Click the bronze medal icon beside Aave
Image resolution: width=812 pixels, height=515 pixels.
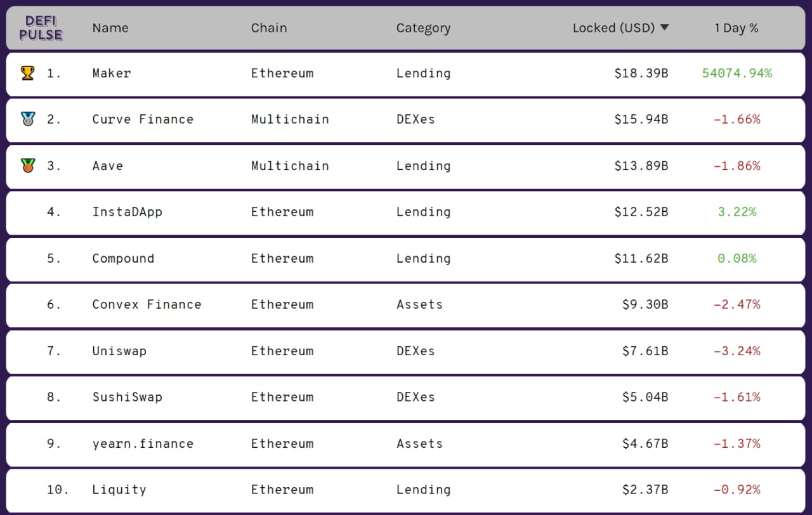[x=27, y=166]
